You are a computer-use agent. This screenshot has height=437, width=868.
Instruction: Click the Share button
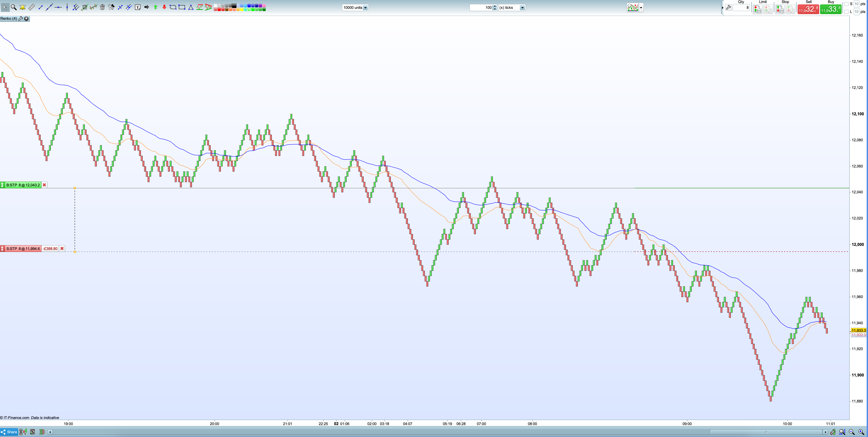point(9,432)
